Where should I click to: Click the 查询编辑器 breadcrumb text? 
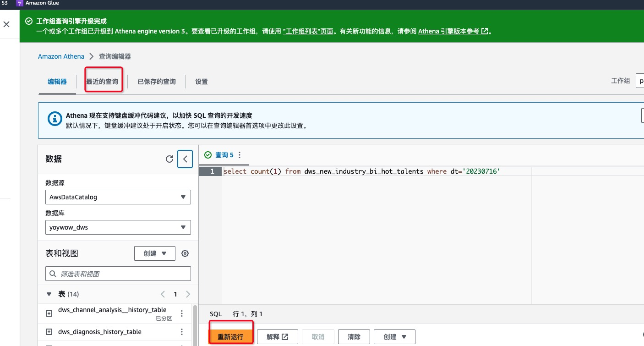115,56
